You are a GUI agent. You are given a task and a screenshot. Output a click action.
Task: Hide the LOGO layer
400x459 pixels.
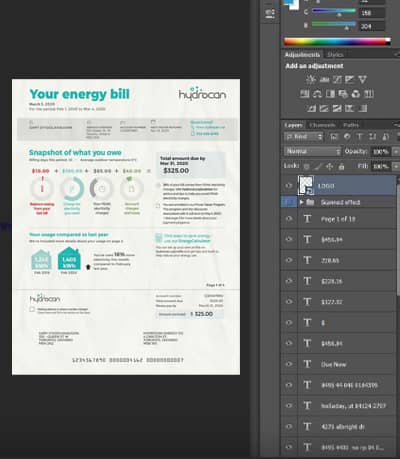tap(289, 186)
